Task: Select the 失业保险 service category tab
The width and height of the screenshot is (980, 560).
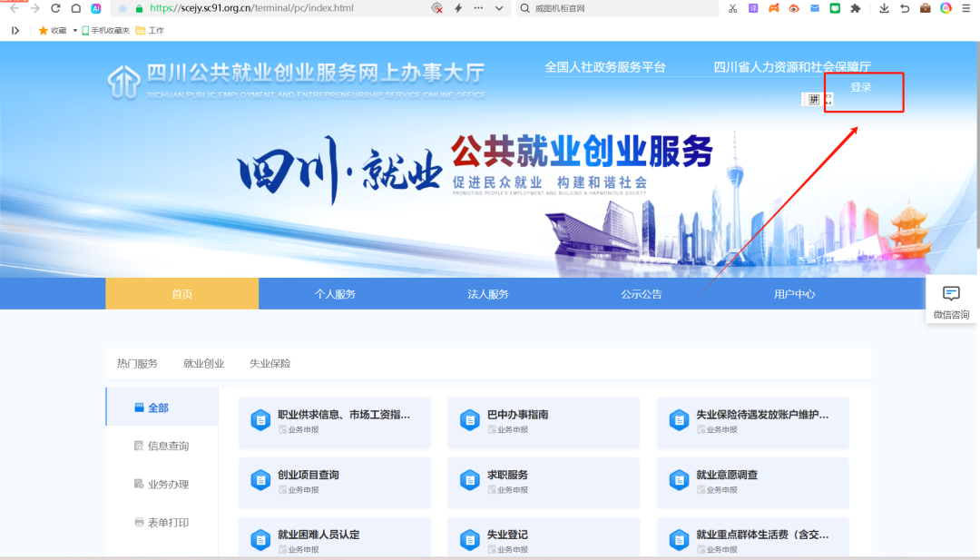Action: coord(269,363)
